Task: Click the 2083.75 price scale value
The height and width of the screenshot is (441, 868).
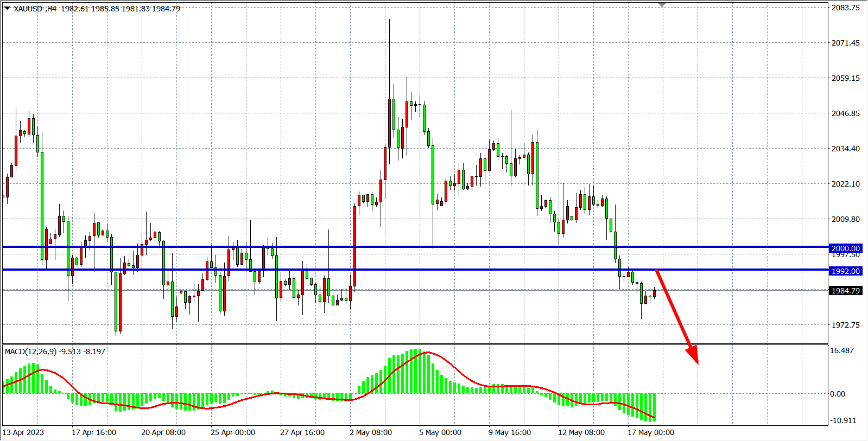Action: pos(845,8)
